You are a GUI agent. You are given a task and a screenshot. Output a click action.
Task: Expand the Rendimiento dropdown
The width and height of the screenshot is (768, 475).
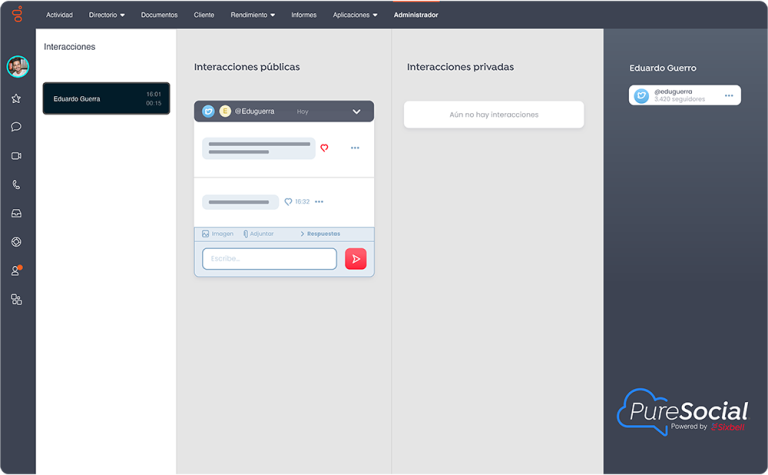tap(253, 15)
